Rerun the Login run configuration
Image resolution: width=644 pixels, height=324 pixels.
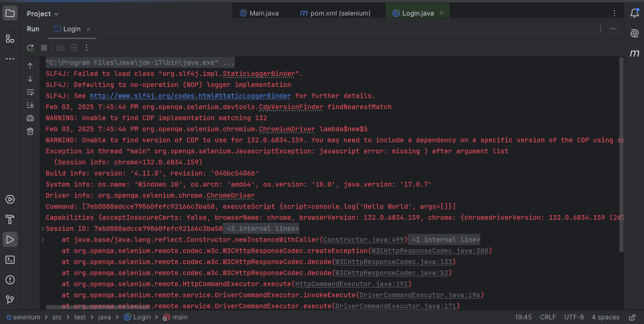tap(30, 48)
